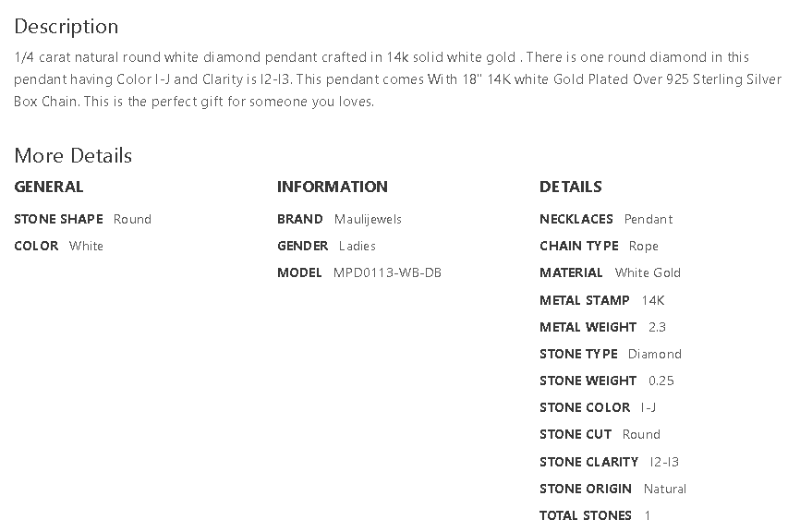Image resolution: width=800 pixels, height=532 pixels.
Task: Click the INFORMATION column heading
Action: coord(333,187)
